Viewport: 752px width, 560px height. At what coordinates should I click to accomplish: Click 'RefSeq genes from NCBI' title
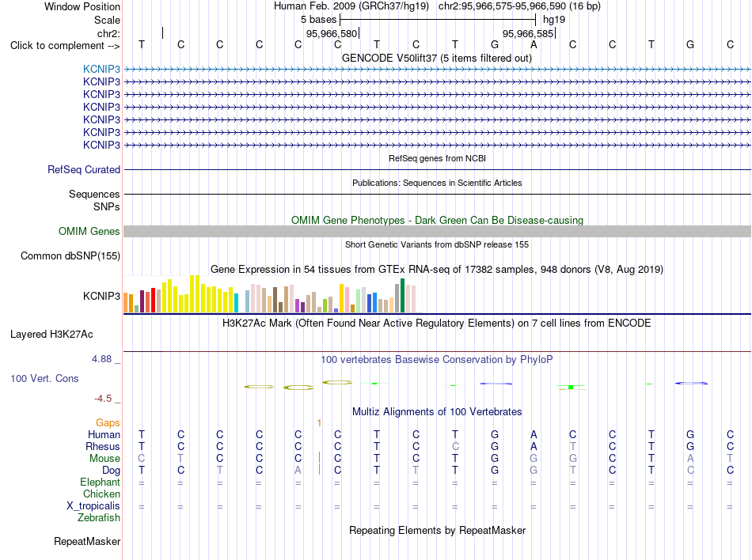pos(437,158)
